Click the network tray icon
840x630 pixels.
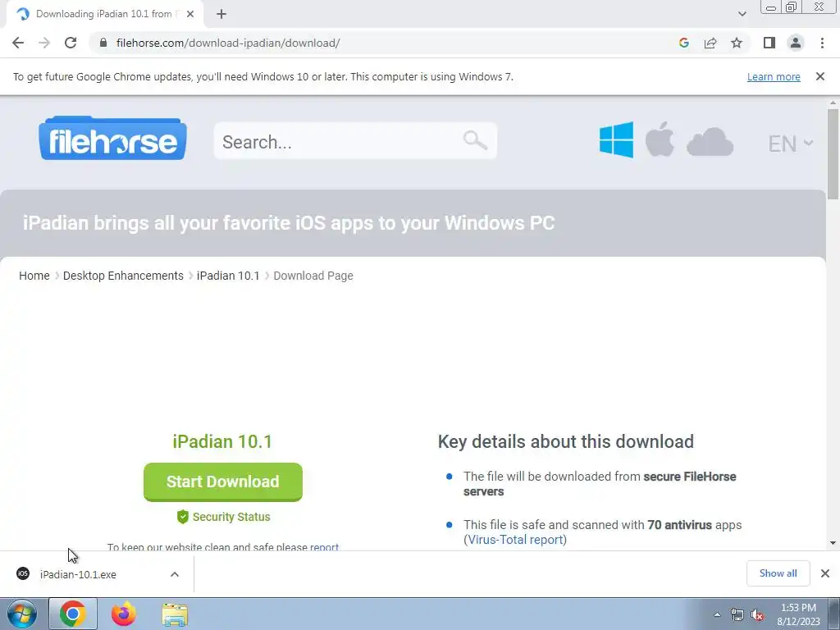pos(737,615)
